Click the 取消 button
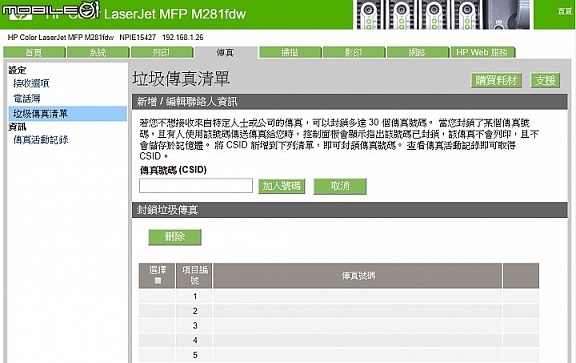The height and width of the screenshot is (363, 576). (340, 186)
